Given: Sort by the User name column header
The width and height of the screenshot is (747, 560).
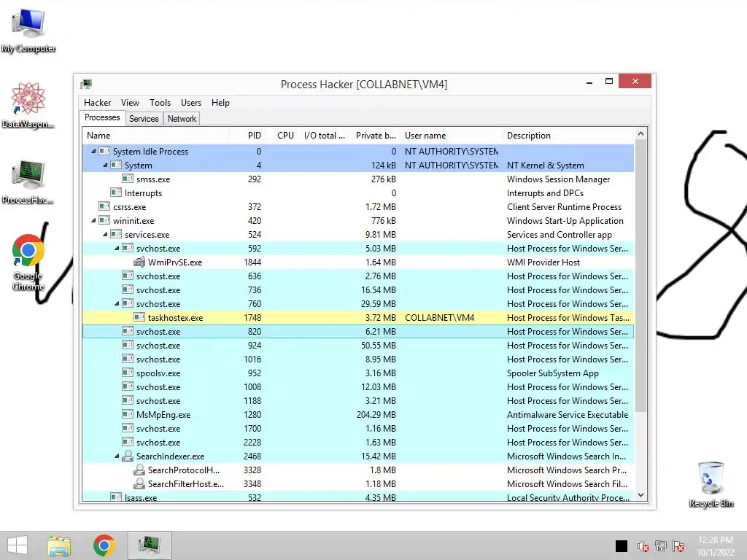Looking at the screenshot, I should click(452, 136).
